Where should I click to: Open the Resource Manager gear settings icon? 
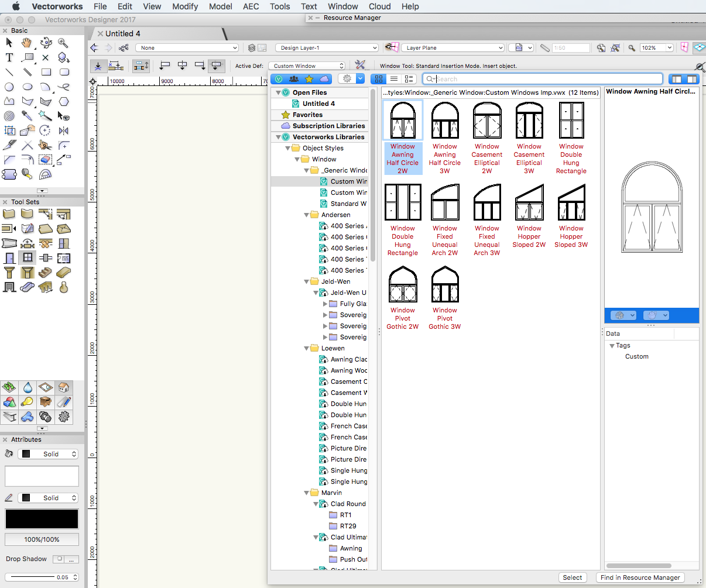click(x=347, y=78)
